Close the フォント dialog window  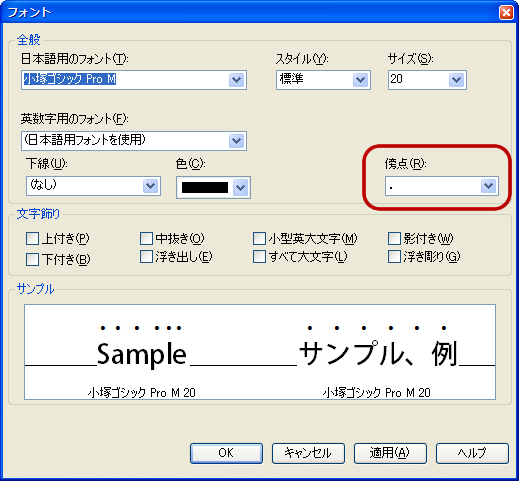(x=506, y=13)
